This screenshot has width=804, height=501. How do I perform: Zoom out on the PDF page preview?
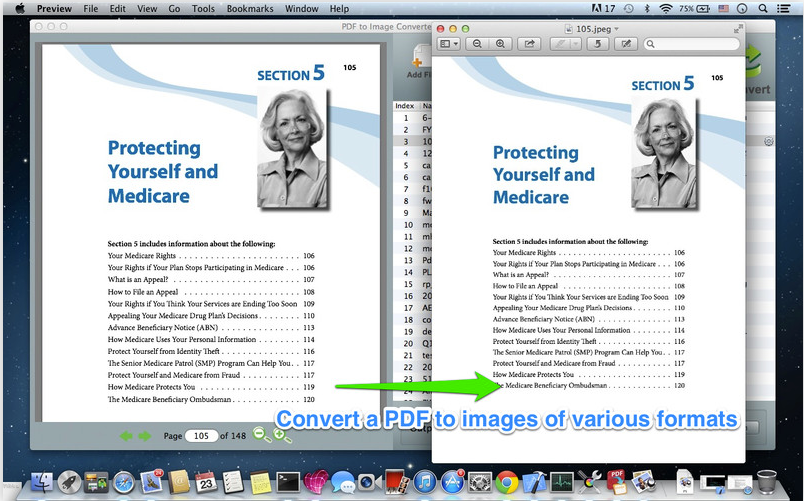pyautogui.click(x=262, y=435)
